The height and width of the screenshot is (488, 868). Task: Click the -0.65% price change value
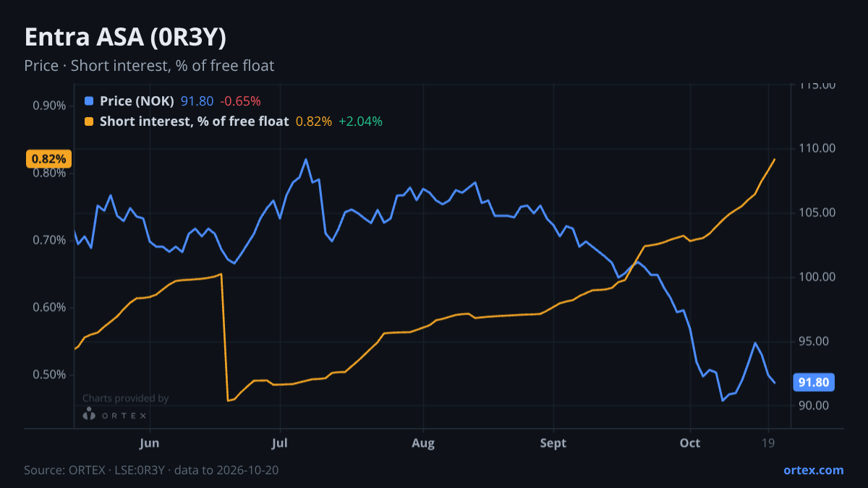tap(240, 101)
